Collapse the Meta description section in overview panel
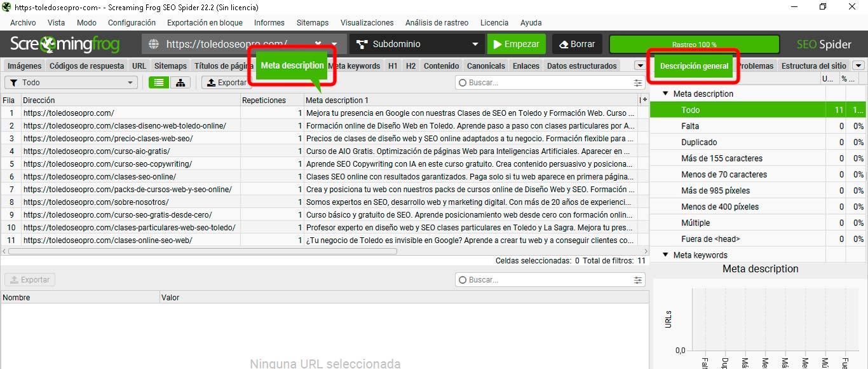Viewport: 868px width, 369px height. click(665, 94)
